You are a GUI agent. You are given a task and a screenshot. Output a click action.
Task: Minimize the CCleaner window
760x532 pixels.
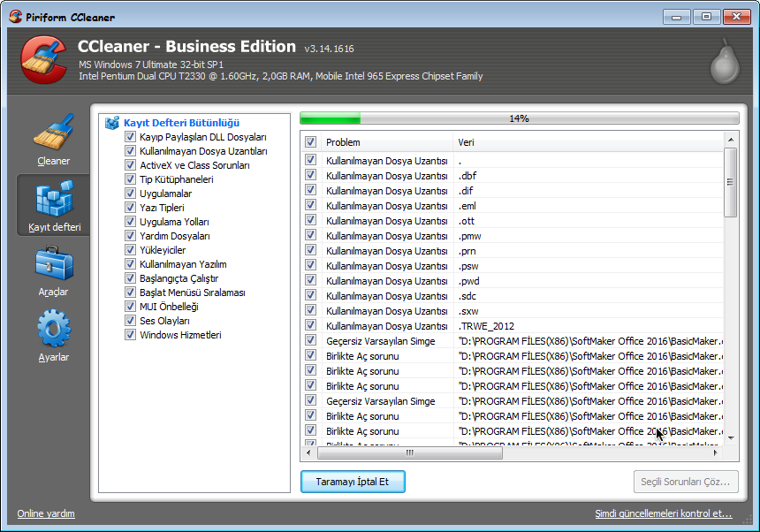coord(677,17)
